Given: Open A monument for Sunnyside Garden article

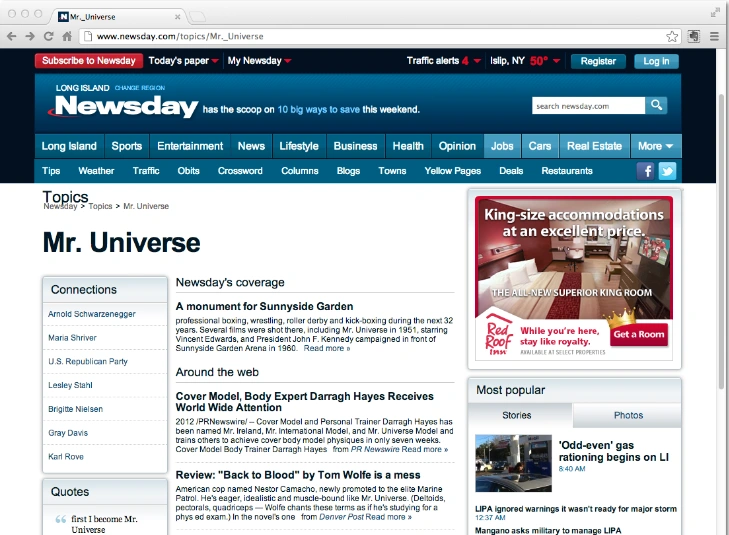Looking at the screenshot, I should (x=264, y=306).
